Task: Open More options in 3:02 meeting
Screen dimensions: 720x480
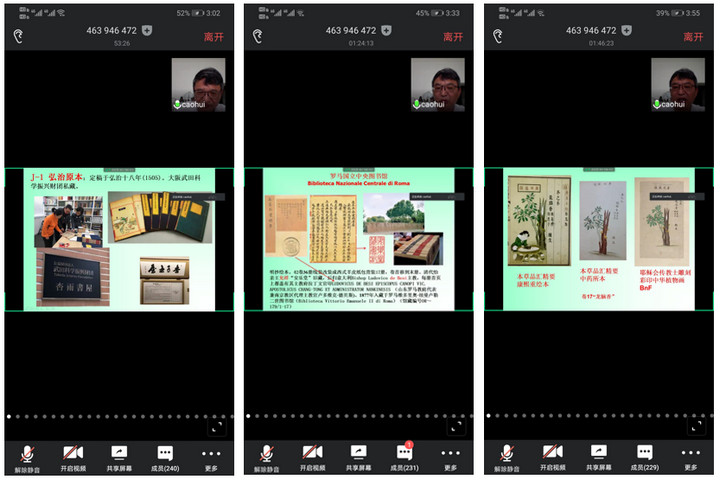Action: pyautogui.click(x=211, y=456)
